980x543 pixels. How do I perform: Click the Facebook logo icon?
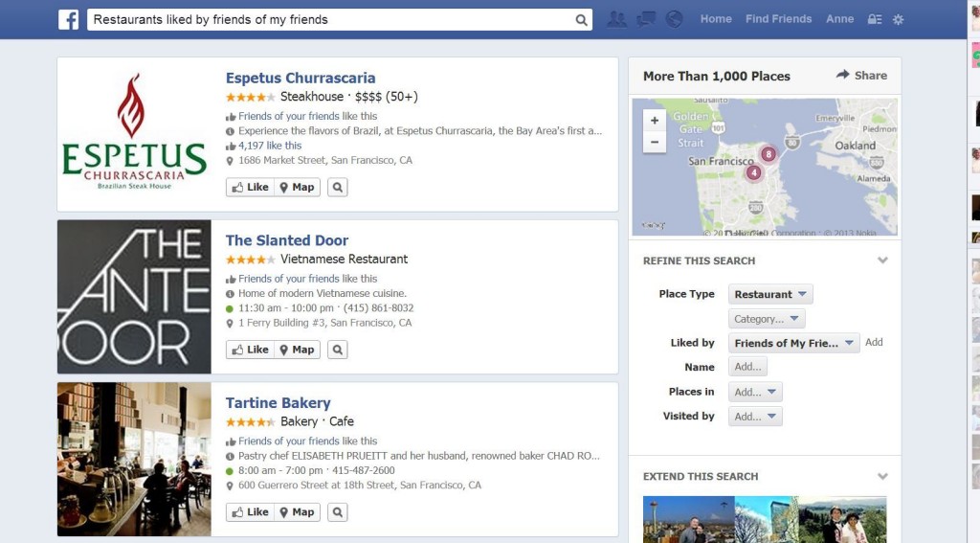(x=68, y=19)
